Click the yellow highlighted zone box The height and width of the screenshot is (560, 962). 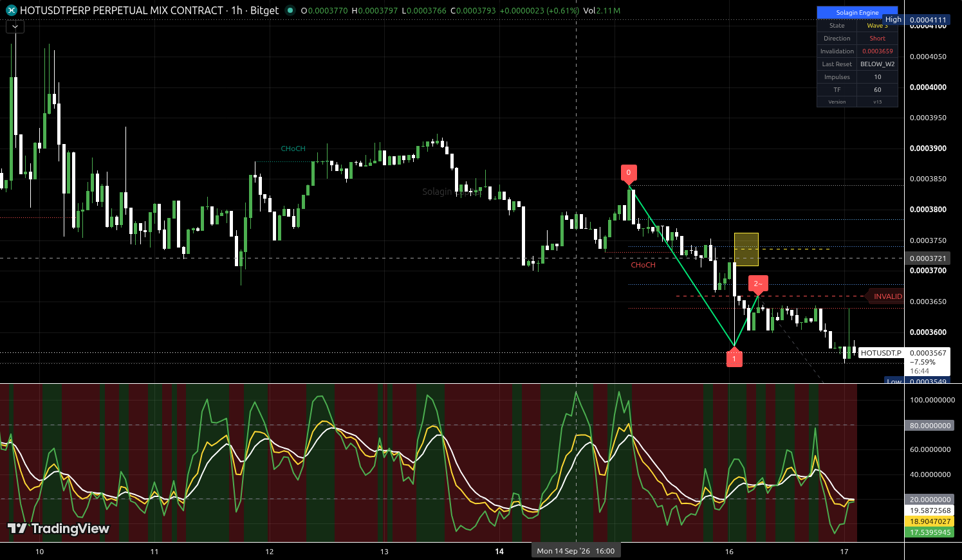pos(746,249)
